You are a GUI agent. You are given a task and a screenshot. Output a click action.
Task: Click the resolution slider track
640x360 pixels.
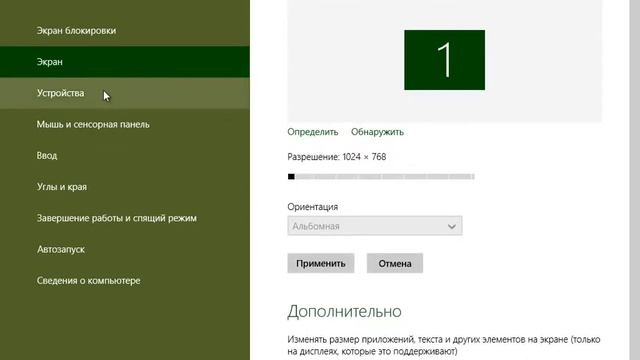(x=381, y=177)
